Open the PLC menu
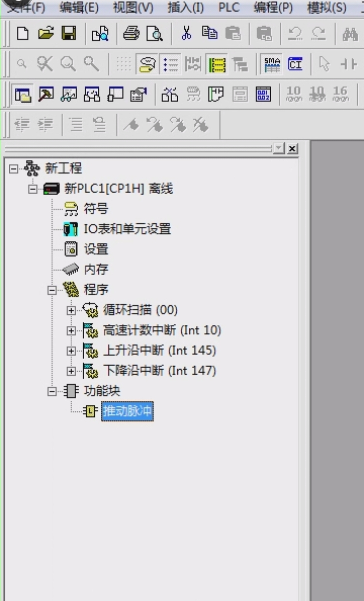This screenshot has height=601, width=364. tap(229, 7)
